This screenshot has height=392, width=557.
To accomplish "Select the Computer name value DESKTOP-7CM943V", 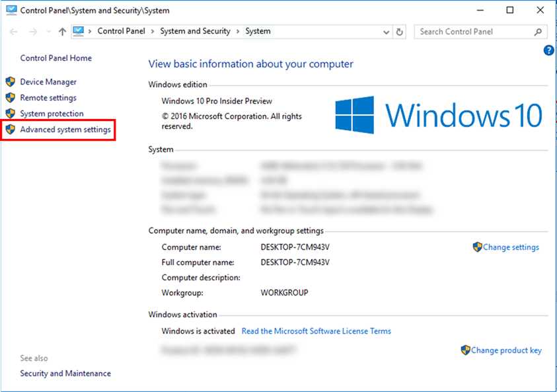I will point(295,247).
